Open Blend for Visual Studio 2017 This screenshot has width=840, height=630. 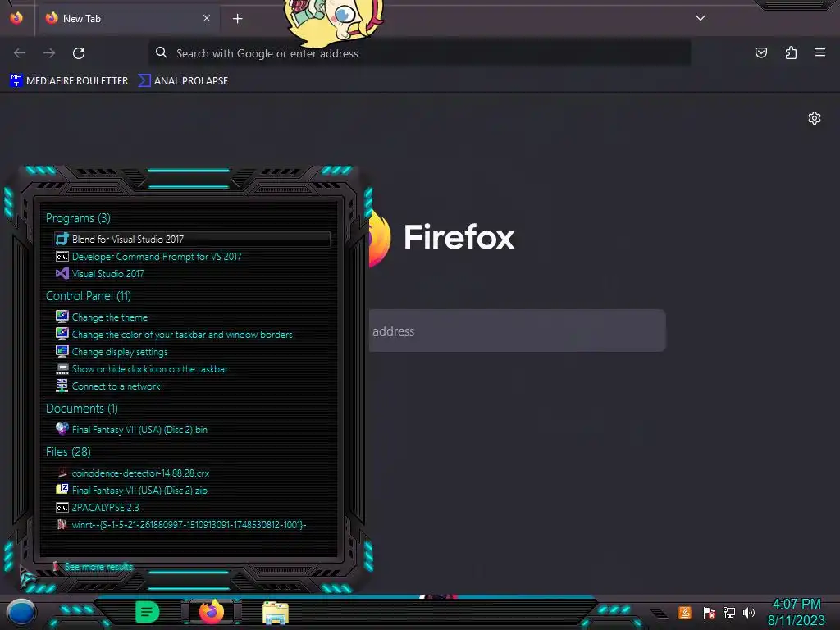(x=192, y=239)
